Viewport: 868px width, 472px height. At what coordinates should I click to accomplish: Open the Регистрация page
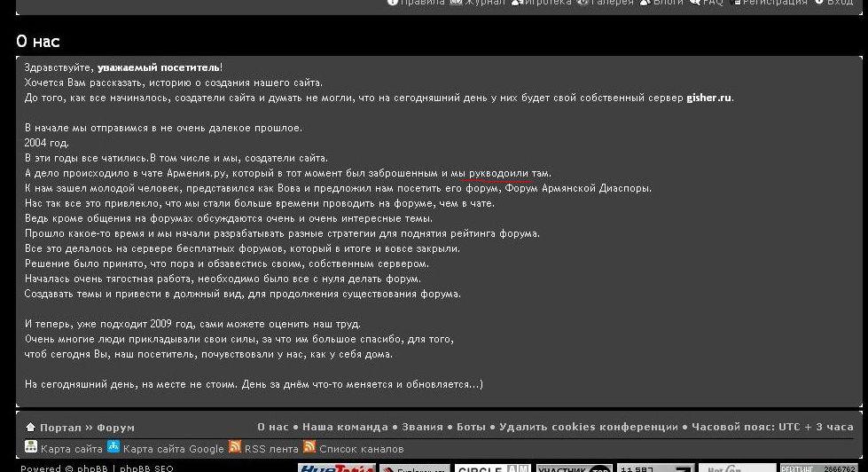tap(775, 3)
